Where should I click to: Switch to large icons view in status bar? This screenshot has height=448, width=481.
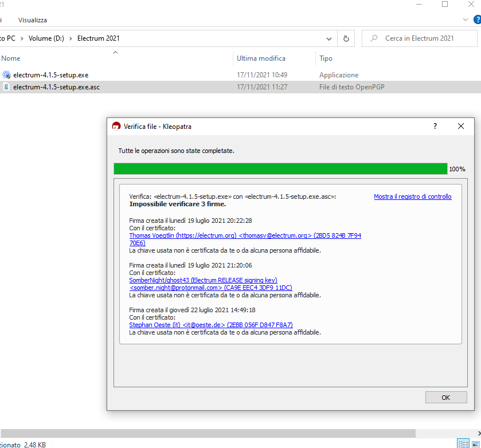(x=476, y=444)
